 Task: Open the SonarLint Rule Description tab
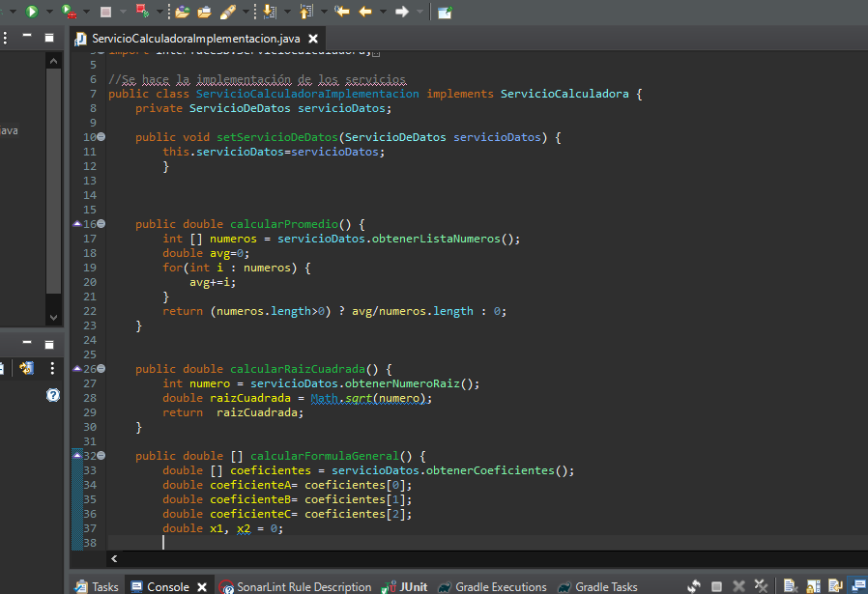(304, 586)
